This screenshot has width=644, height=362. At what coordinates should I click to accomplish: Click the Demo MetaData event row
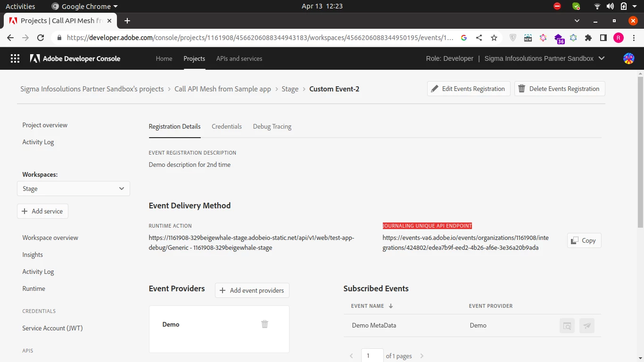tap(472, 326)
